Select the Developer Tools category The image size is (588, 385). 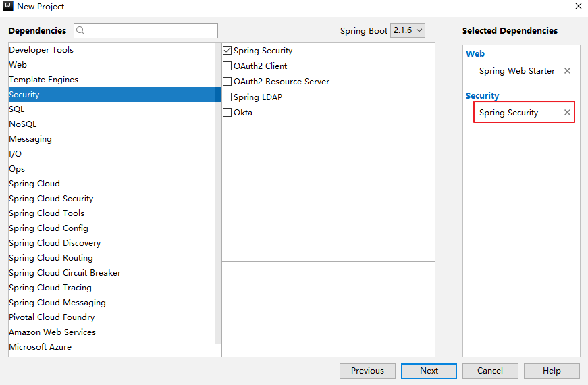pyautogui.click(x=41, y=50)
